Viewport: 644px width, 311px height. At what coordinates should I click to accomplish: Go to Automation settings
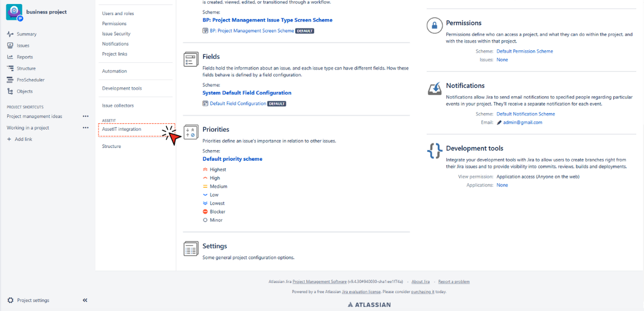pyautogui.click(x=114, y=71)
